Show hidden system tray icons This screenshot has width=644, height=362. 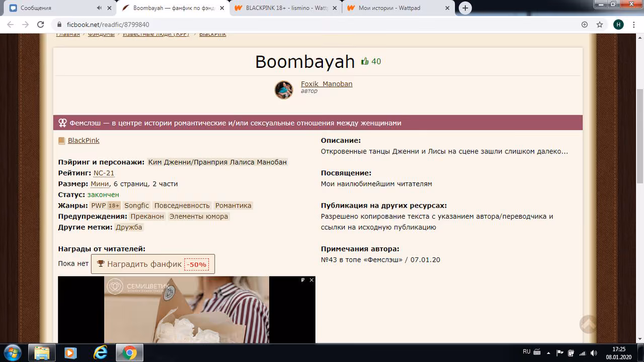pyautogui.click(x=548, y=352)
